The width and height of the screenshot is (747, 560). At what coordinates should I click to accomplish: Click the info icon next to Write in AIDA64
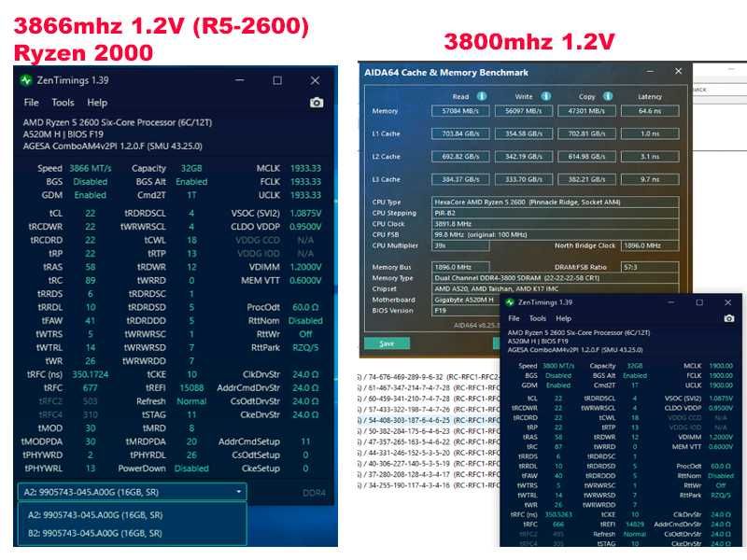coord(545,96)
